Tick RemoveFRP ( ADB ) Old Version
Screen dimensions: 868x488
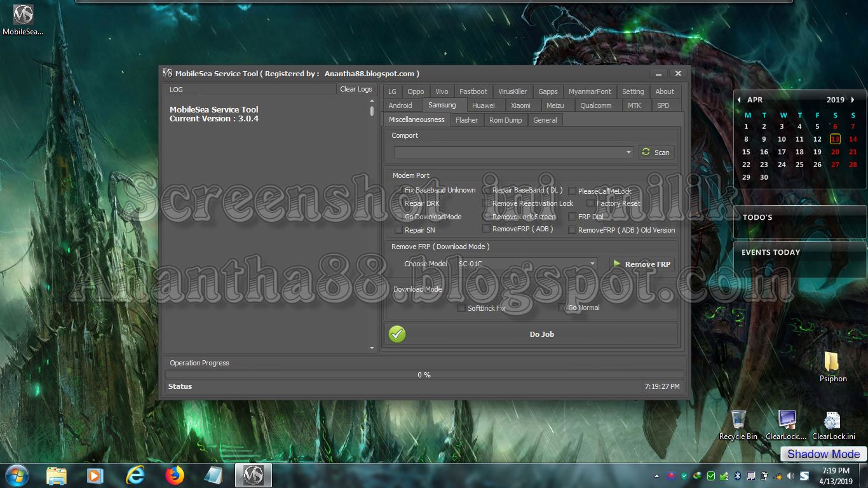click(x=572, y=230)
